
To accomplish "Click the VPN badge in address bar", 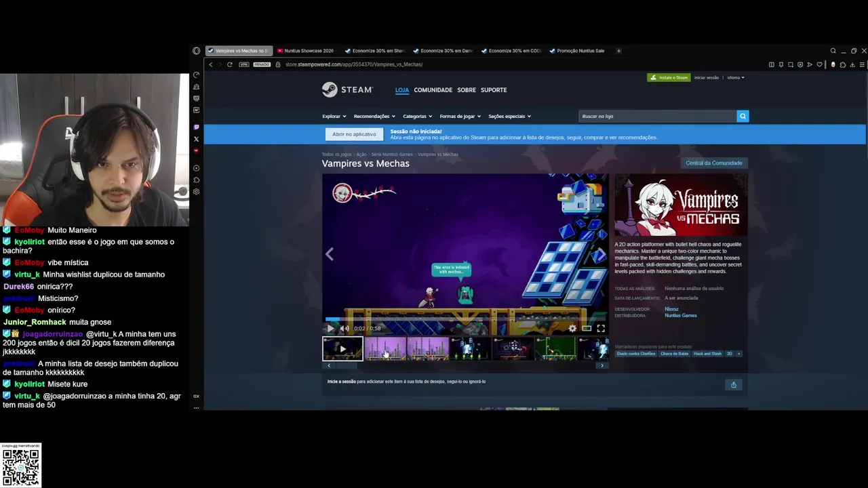I will pos(243,64).
